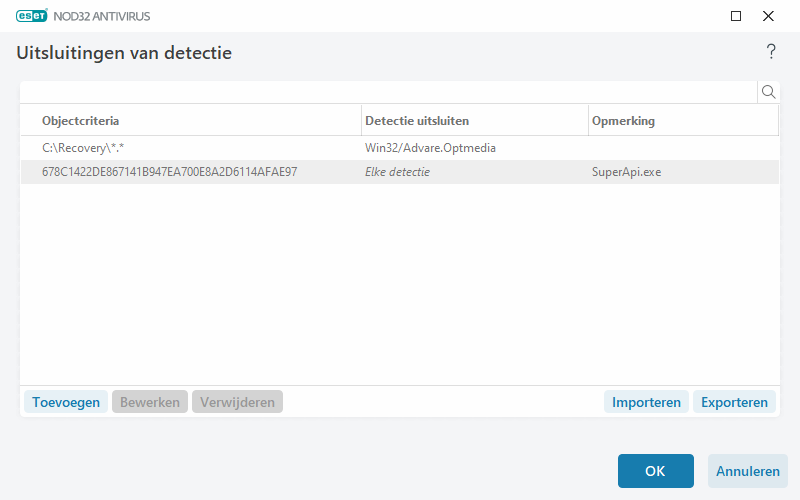
Task: Open help with the question mark icon
Action: coord(770,52)
